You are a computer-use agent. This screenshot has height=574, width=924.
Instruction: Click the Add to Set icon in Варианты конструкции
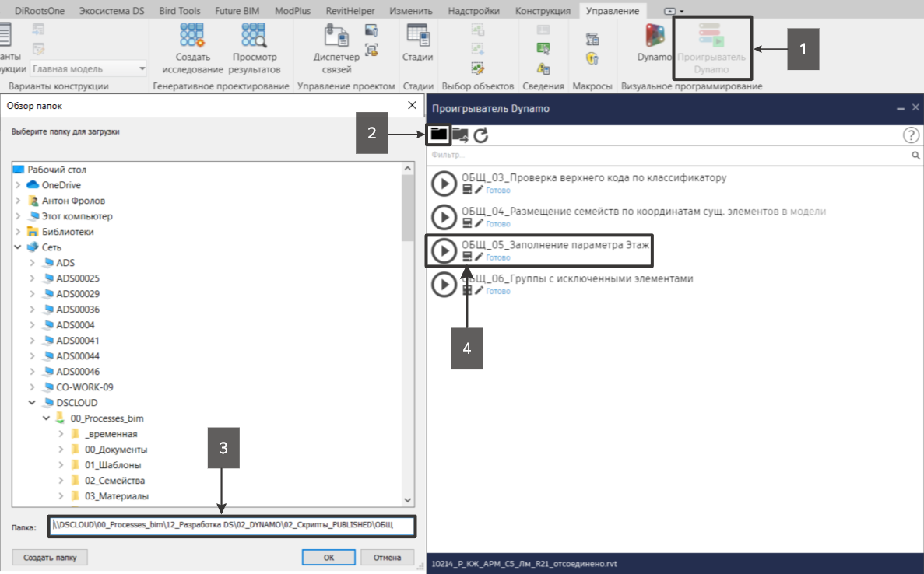(38, 30)
